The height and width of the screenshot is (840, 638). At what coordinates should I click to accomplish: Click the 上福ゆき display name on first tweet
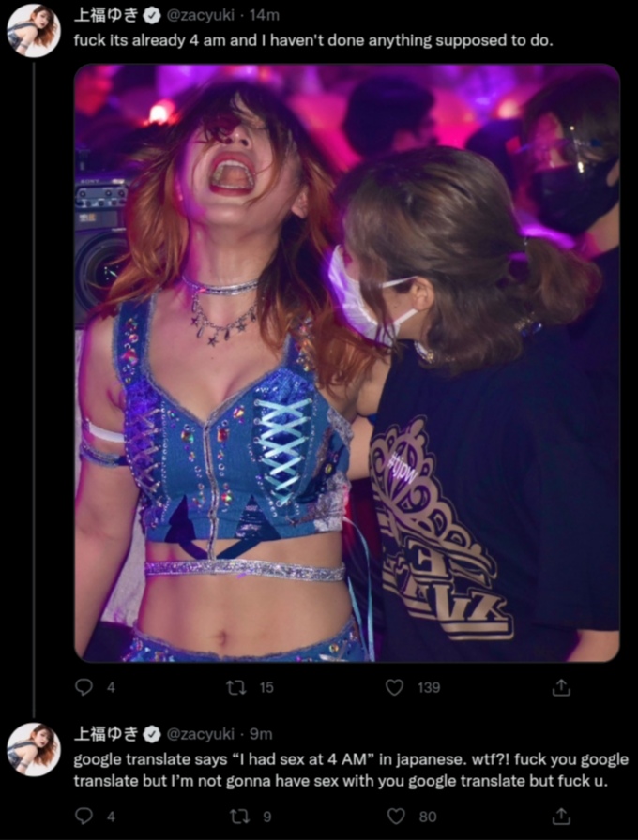[x=106, y=16]
